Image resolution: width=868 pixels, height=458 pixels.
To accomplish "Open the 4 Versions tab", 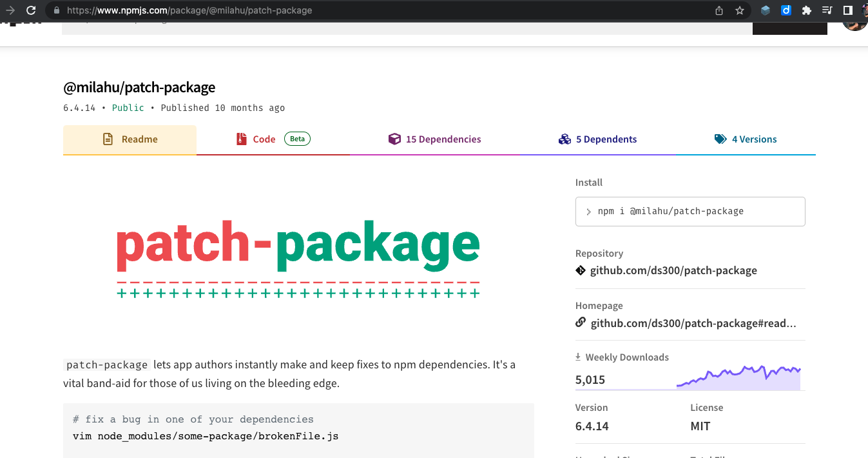I will click(x=746, y=140).
